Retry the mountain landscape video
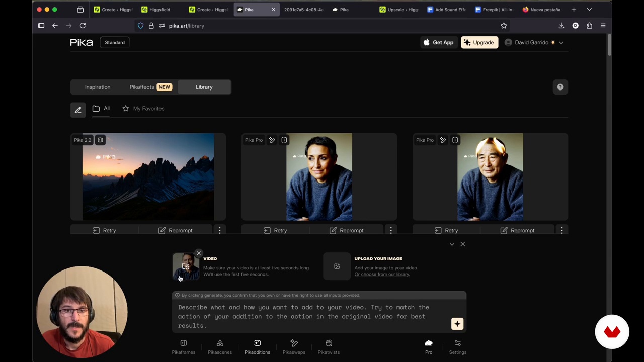 coord(104,230)
